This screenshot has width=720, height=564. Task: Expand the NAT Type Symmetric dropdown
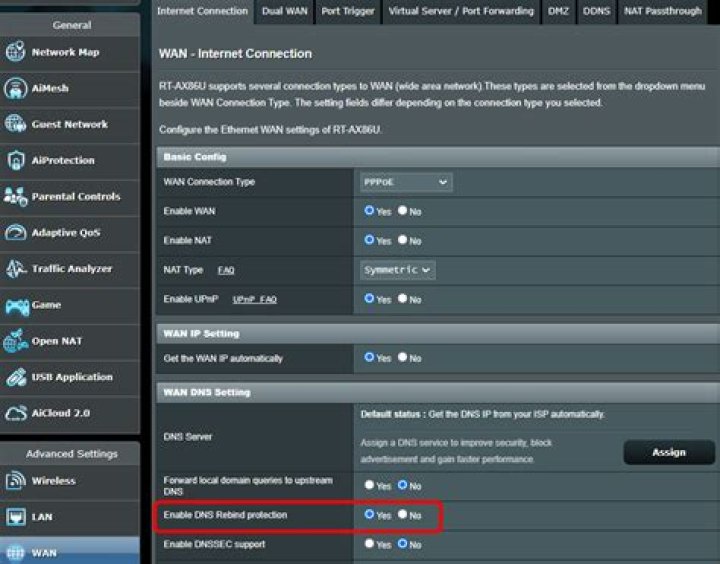[398, 270]
